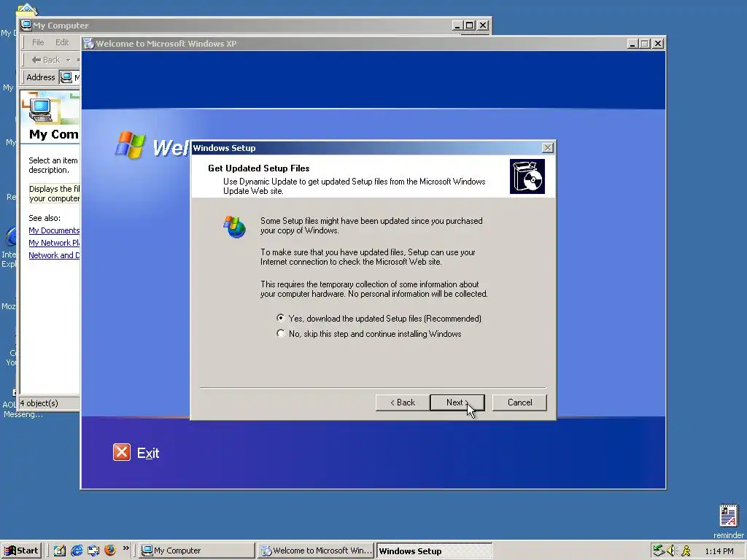This screenshot has width=747, height=560.
Task: Click the 1:14 PM system clock
Action: (x=719, y=551)
